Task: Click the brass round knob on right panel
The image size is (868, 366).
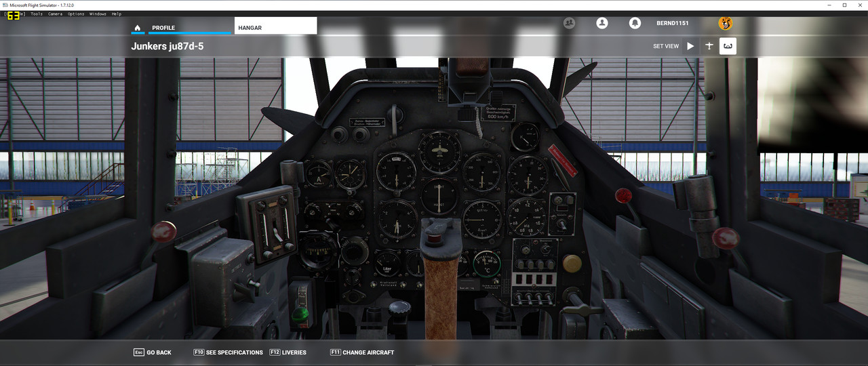Action: [572, 263]
